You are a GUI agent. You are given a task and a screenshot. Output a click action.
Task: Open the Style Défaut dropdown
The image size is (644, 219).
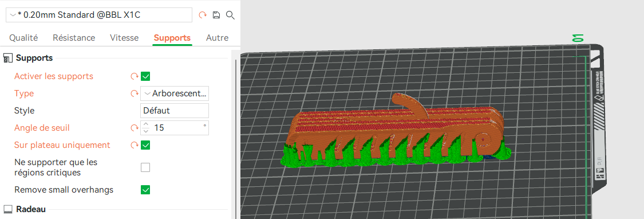pos(175,111)
